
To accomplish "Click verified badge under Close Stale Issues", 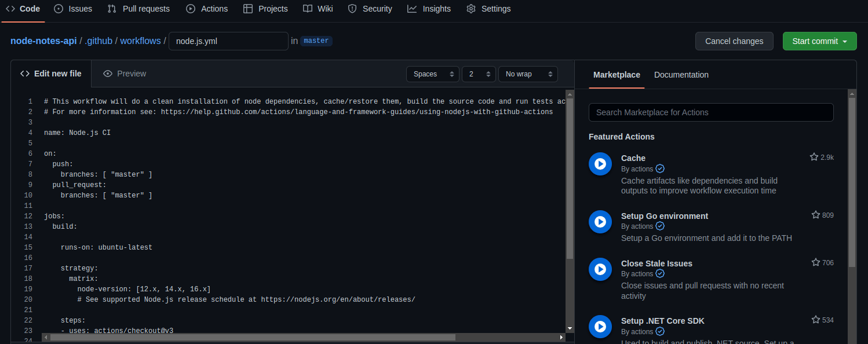I will point(660,274).
